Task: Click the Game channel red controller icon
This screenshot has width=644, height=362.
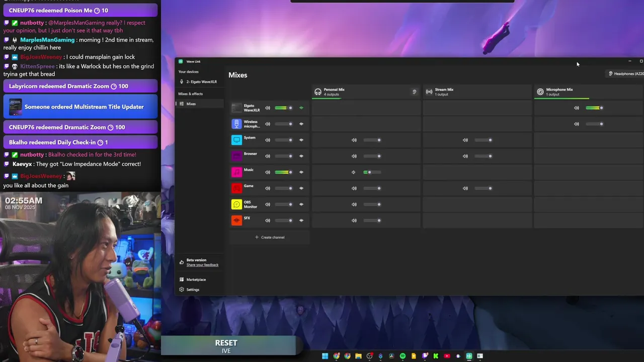Action: point(236,188)
